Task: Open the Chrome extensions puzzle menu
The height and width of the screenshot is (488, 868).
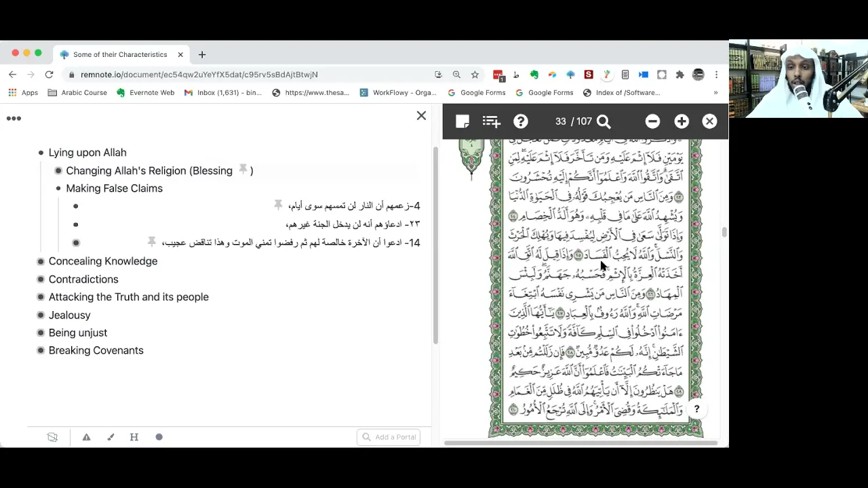Action: (679, 75)
